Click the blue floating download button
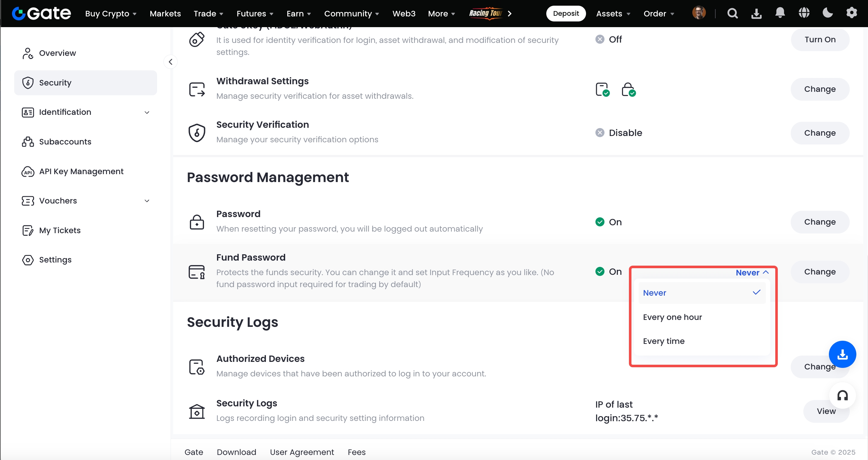 click(x=842, y=354)
